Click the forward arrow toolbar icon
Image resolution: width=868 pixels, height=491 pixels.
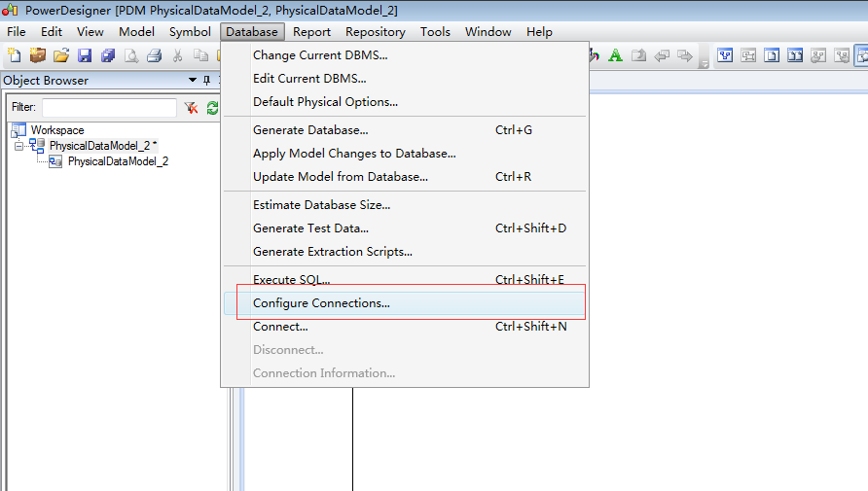[685, 55]
